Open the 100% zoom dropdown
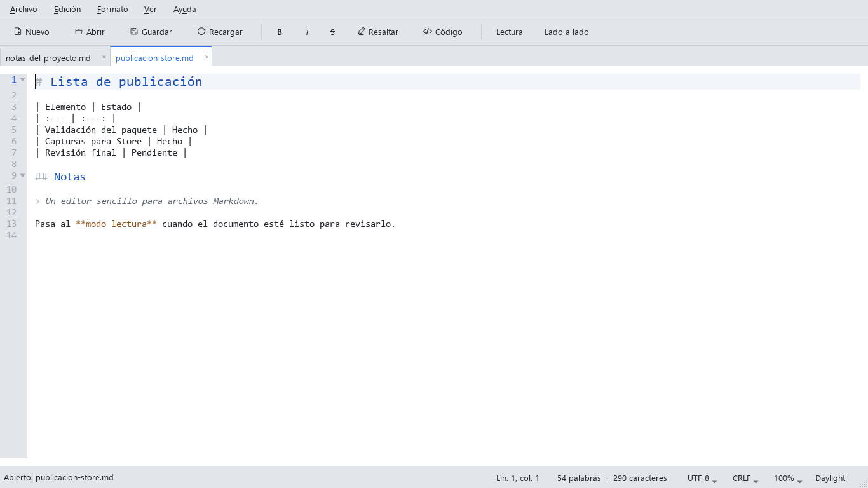868x488 pixels. (788, 478)
